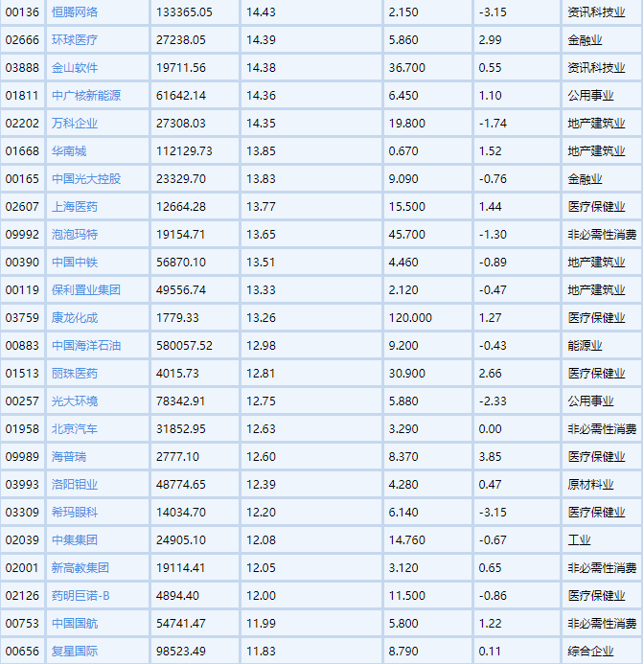
Task: Open the 洛阳钼业 stock link
Action: coord(75,485)
